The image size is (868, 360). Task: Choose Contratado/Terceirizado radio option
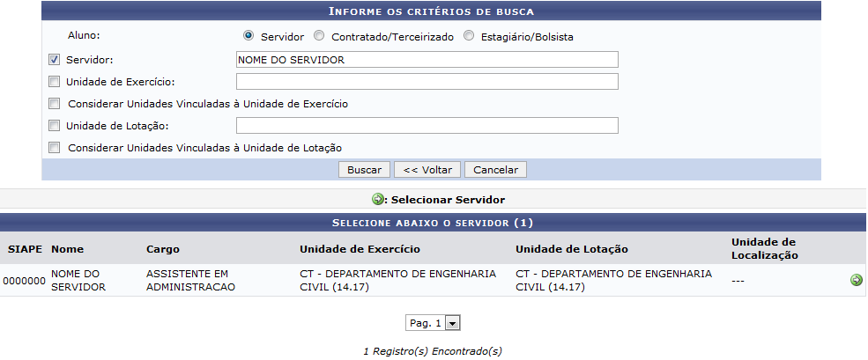point(319,36)
